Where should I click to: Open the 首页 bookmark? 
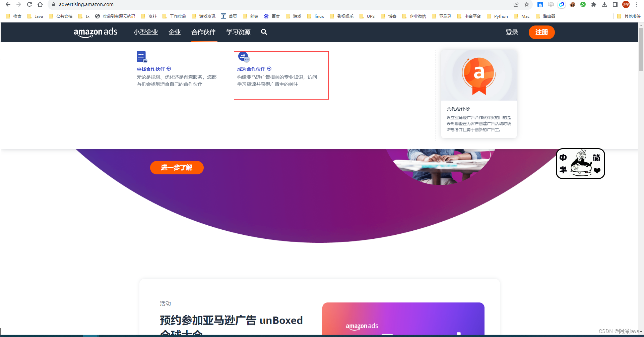[x=229, y=16]
